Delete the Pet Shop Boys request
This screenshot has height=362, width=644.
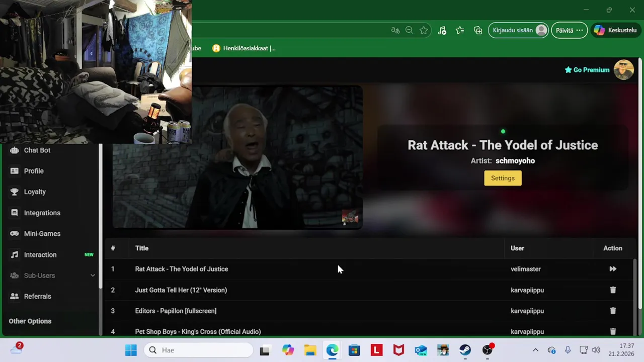pos(613,332)
